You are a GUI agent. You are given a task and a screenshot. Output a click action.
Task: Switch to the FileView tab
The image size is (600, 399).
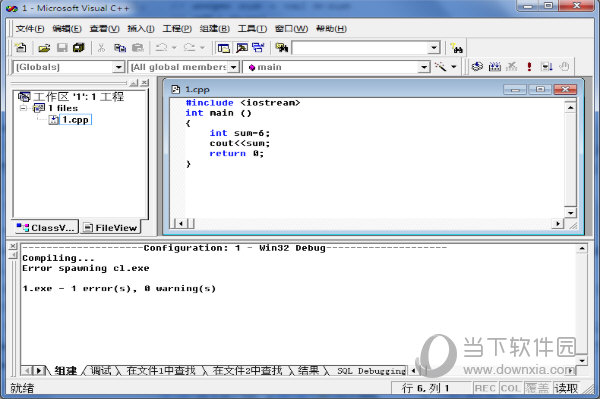[110, 228]
